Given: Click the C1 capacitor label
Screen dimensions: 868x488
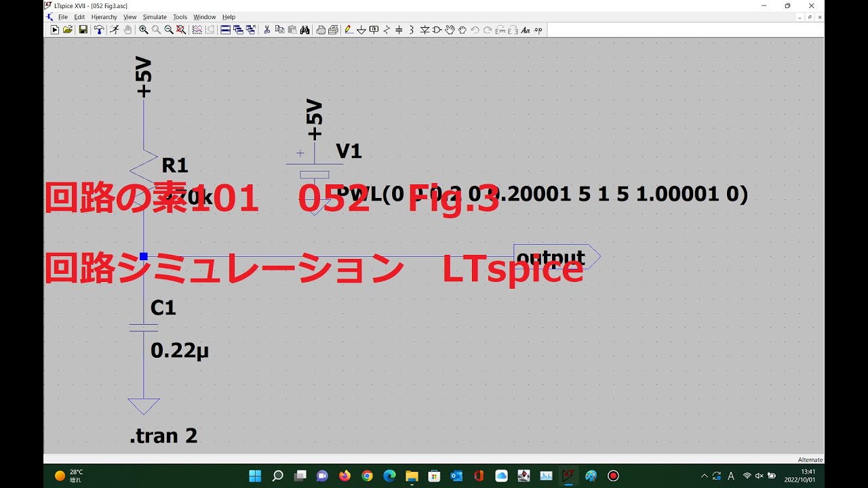Looking at the screenshot, I should (163, 308).
